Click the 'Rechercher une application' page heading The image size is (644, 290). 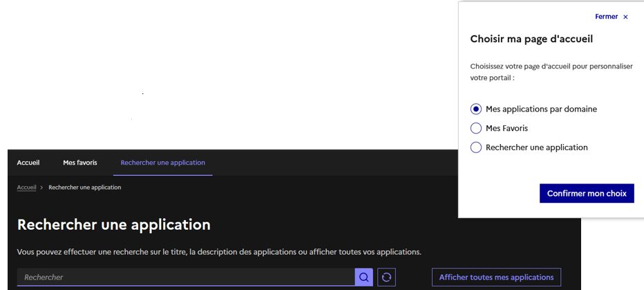(x=114, y=224)
